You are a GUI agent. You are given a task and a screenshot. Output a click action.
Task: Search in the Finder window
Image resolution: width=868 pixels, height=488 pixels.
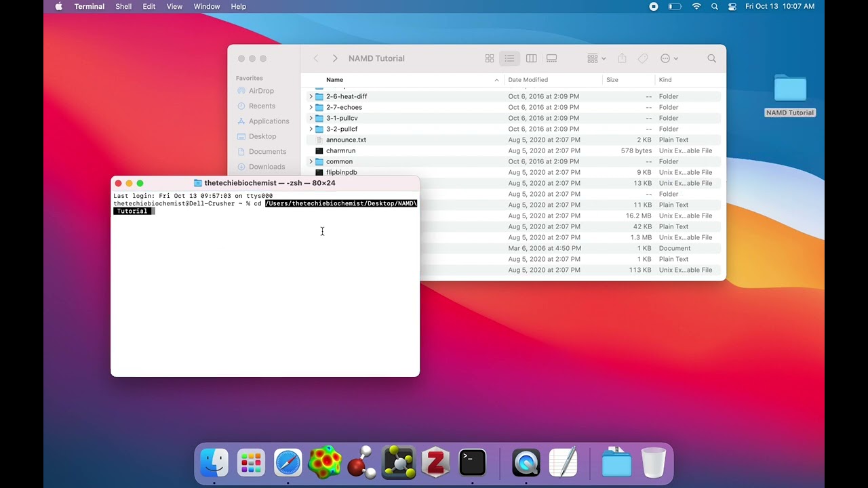pos(711,58)
